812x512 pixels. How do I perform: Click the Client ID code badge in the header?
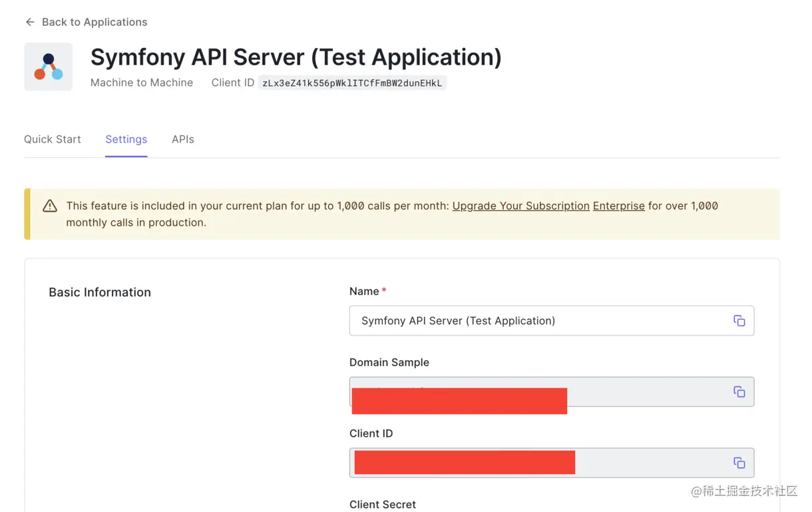352,83
